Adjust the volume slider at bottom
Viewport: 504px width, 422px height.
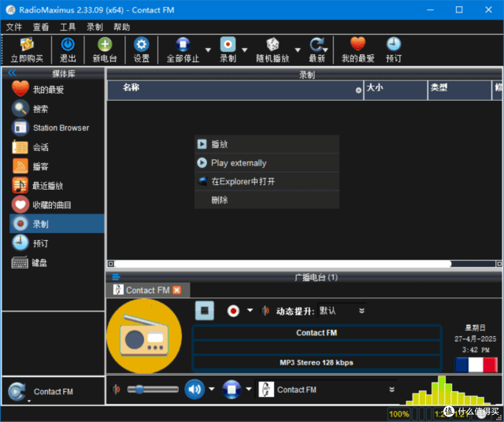coord(153,389)
